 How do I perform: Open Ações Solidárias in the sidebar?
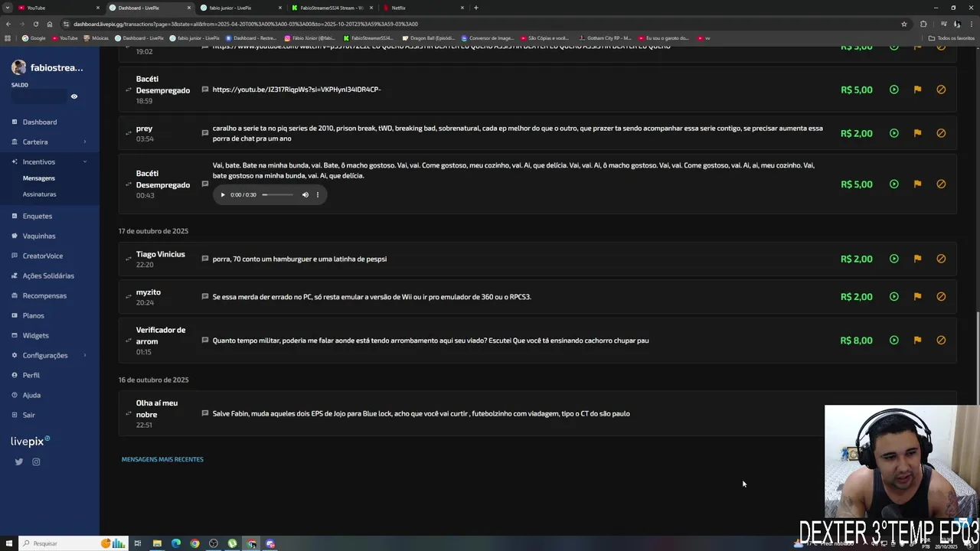[x=50, y=275]
